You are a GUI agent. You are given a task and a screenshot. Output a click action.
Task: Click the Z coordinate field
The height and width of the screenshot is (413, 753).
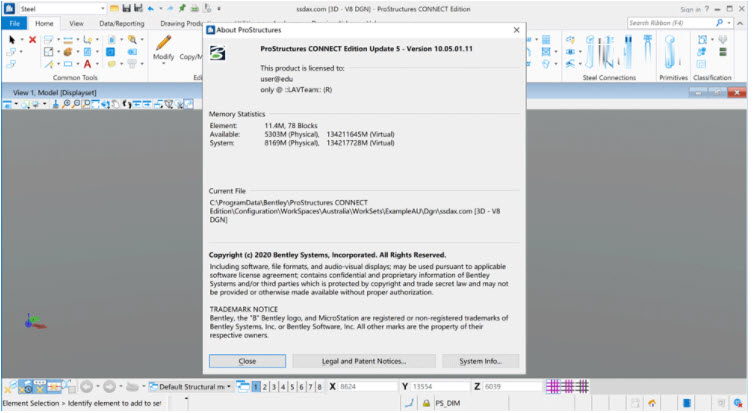click(x=512, y=387)
